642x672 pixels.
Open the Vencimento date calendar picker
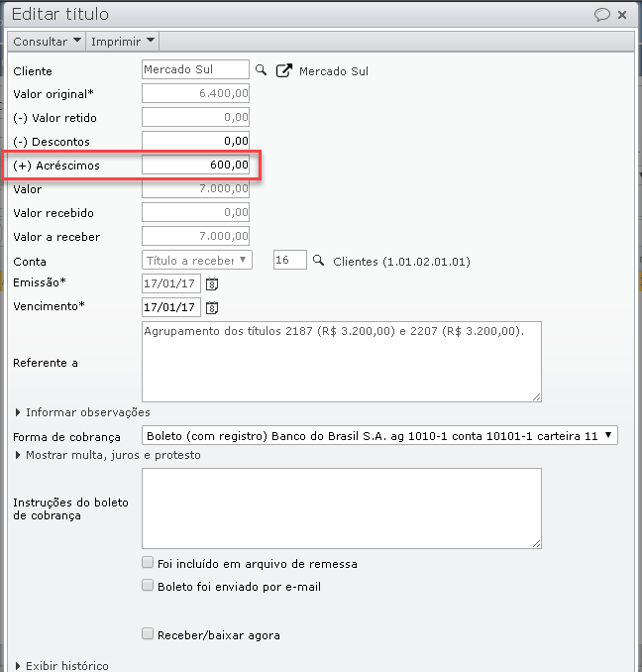click(x=212, y=307)
